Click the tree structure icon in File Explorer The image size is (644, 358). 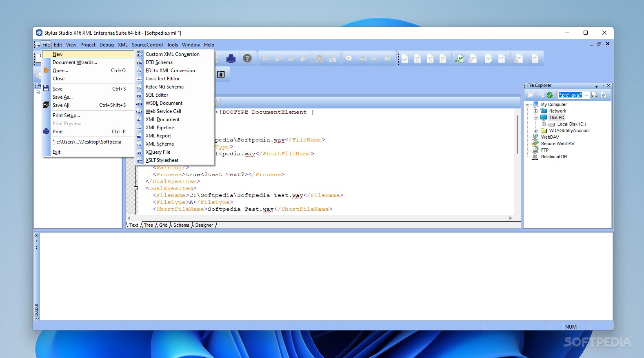(x=540, y=95)
